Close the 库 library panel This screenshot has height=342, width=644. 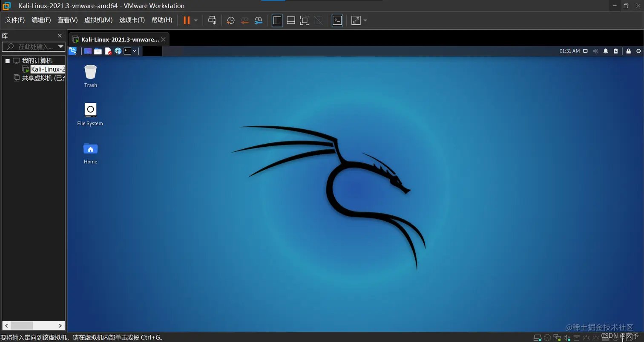60,36
